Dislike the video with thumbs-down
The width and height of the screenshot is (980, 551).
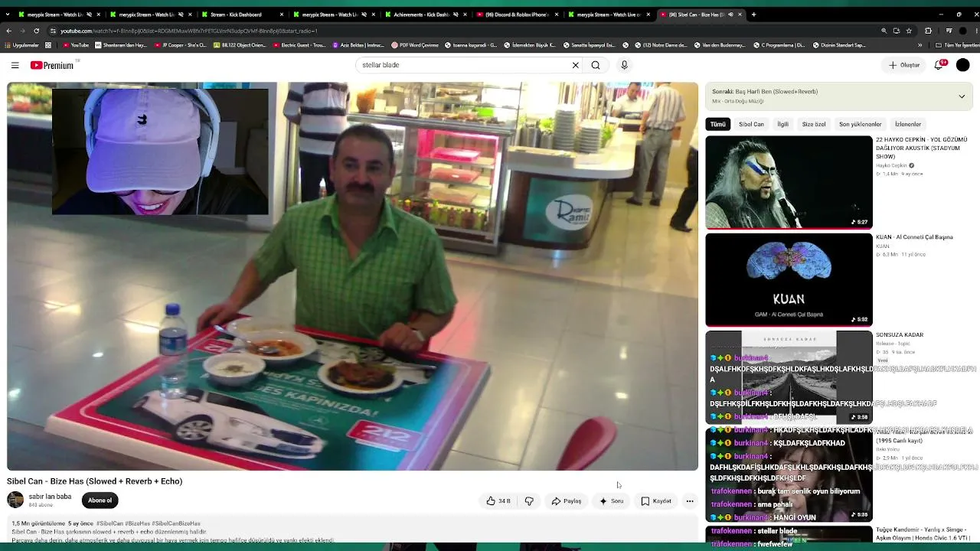529,501
